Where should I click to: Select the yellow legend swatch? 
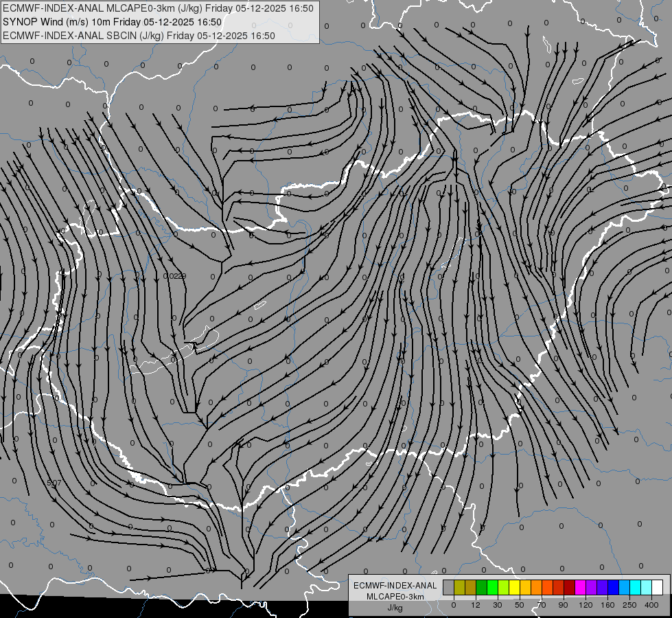click(x=514, y=587)
